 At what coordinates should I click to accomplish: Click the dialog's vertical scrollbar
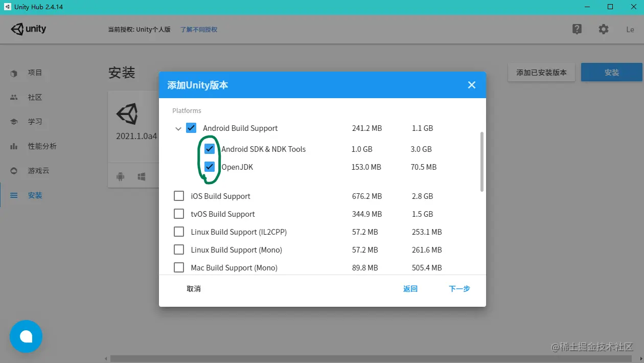pyautogui.click(x=481, y=162)
